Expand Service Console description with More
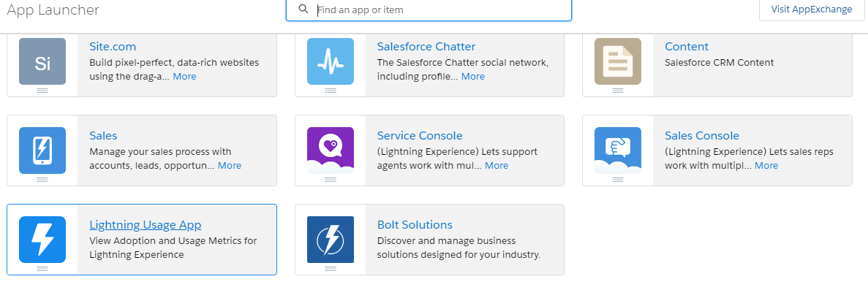 click(497, 166)
